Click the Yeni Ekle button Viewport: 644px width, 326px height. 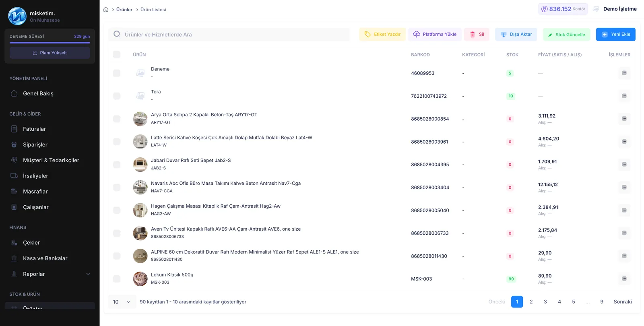click(615, 35)
